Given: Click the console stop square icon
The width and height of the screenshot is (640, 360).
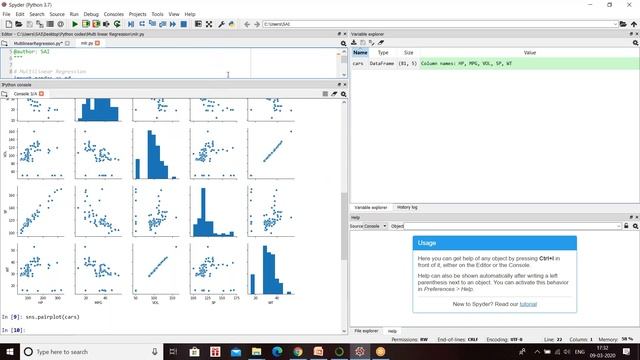Looking at the screenshot, I should (325, 94).
